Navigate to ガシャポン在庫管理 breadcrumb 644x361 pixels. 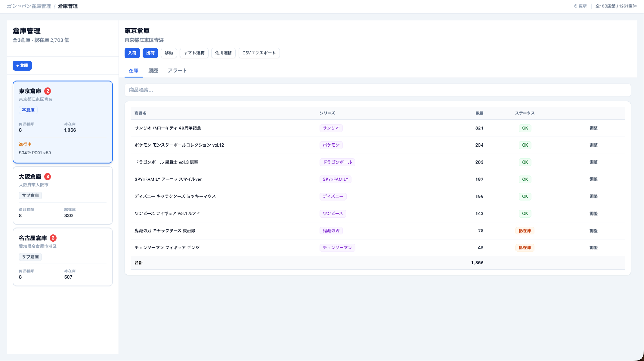tap(29, 6)
